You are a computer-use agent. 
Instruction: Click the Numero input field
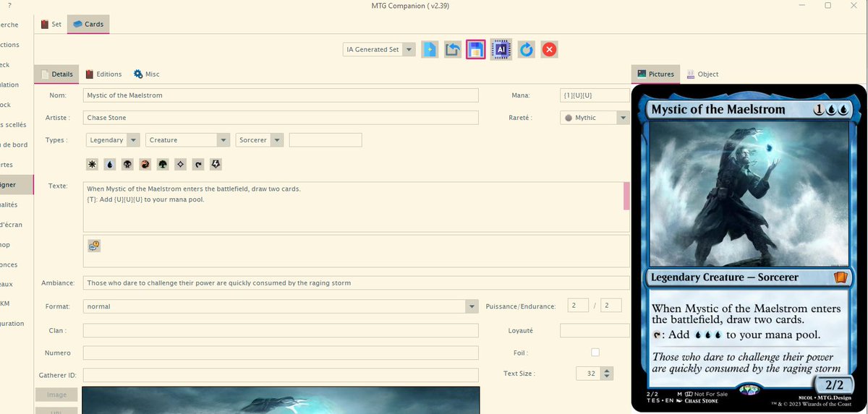tap(281, 353)
